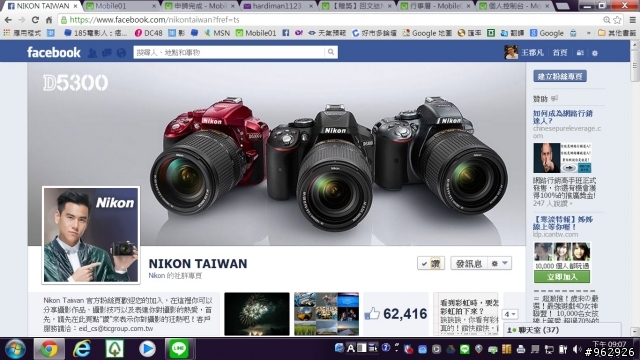Switch to the 【贈獎】回文 tab
Viewport: 640px width, 360px height.
357,6
